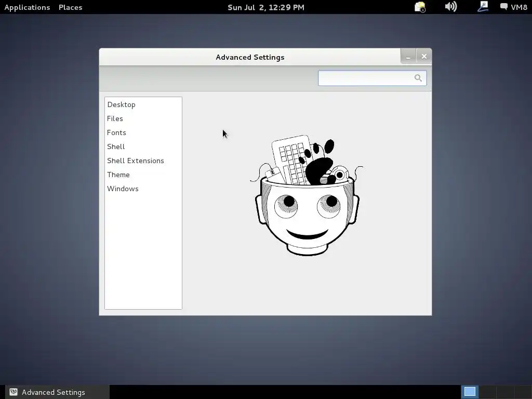Switch to the second workspace
The image size is (532, 399).
tap(487, 392)
